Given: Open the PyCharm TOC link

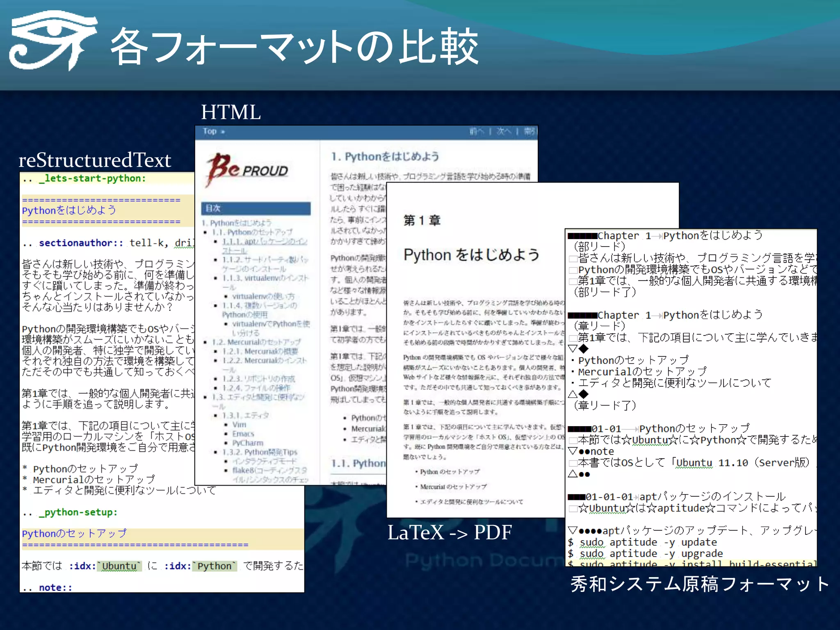Looking at the screenshot, I should (248, 443).
